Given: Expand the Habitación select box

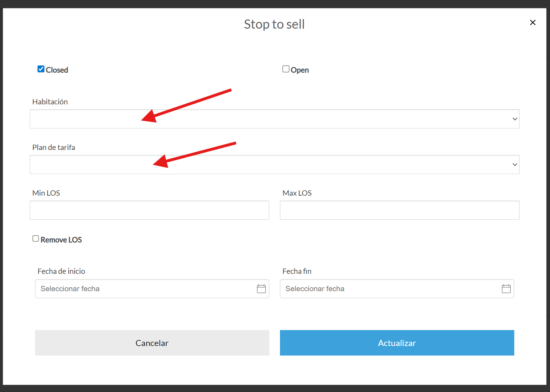Looking at the screenshot, I should click(274, 119).
